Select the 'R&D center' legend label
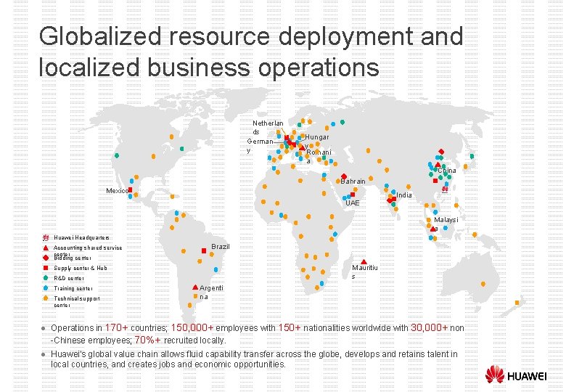This screenshot has height=392, width=566. tap(69, 278)
